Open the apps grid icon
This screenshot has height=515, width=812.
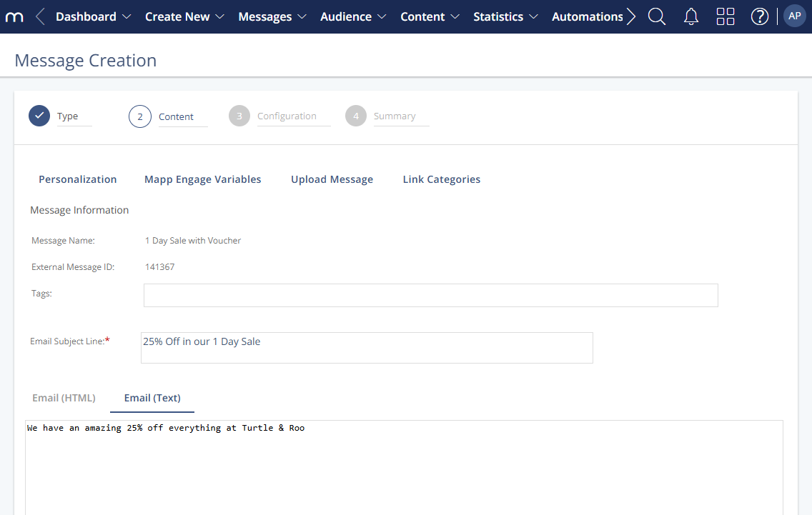click(x=725, y=16)
